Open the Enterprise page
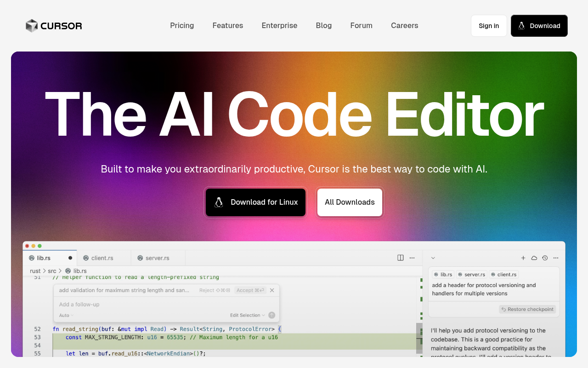The width and height of the screenshot is (588, 368). [x=279, y=25]
